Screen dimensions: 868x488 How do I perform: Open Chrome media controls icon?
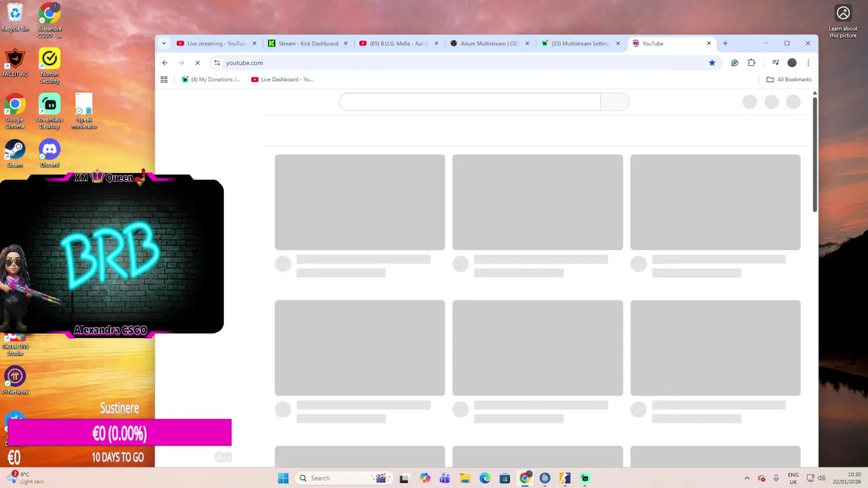pyautogui.click(x=776, y=62)
